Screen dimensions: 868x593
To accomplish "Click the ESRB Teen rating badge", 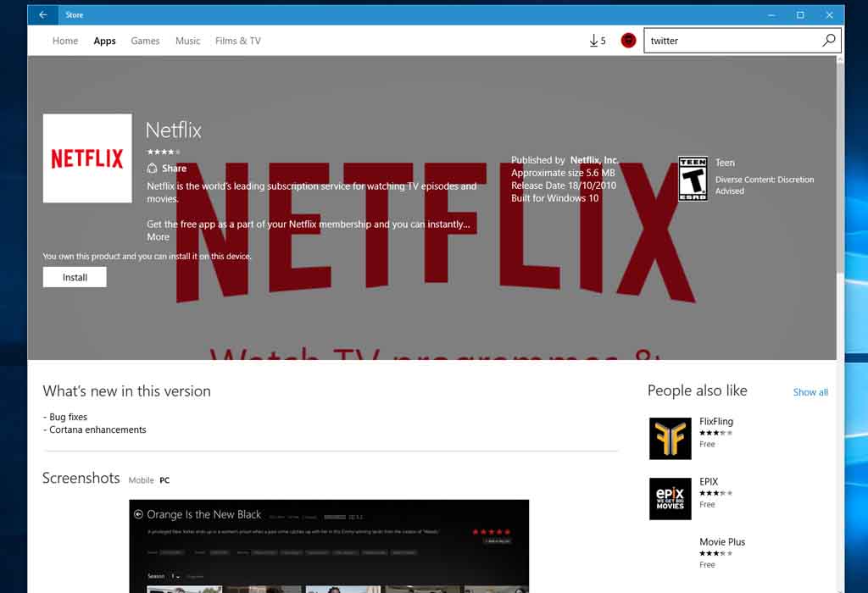I will [x=693, y=179].
